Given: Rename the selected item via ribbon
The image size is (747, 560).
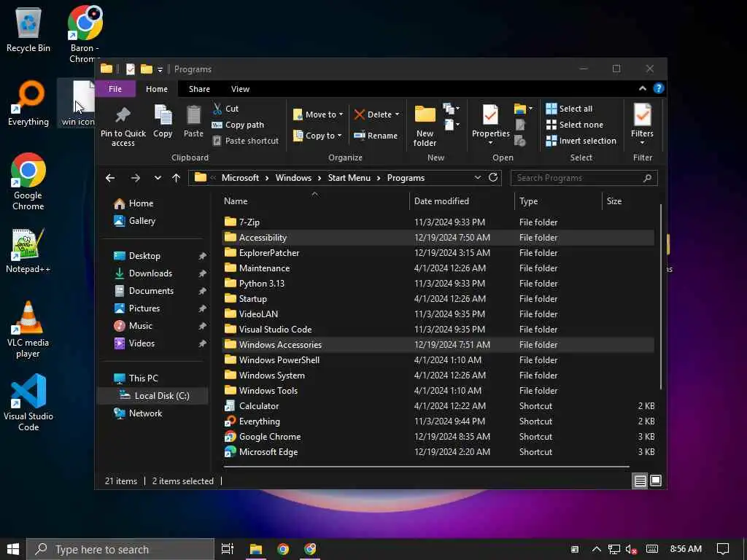Looking at the screenshot, I should click(x=376, y=136).
